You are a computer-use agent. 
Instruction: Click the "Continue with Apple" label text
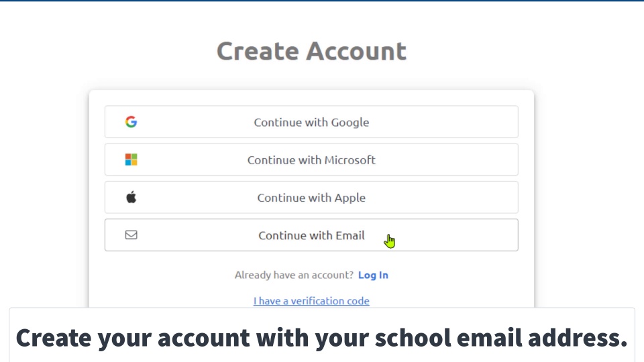click(x=311, y=197)
